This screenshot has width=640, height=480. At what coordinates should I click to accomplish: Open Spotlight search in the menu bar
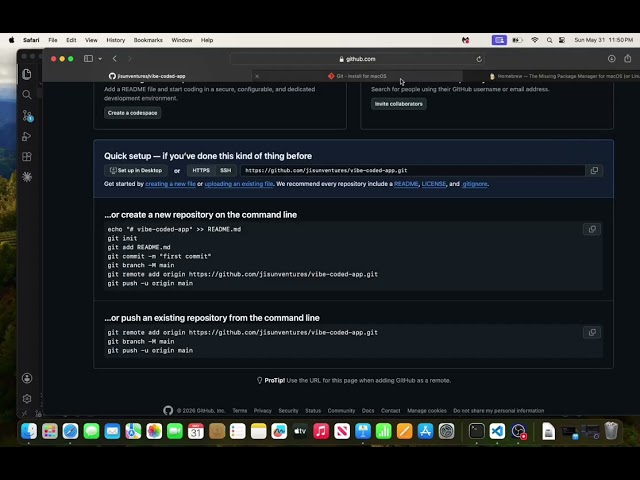(x=549, y=40)
